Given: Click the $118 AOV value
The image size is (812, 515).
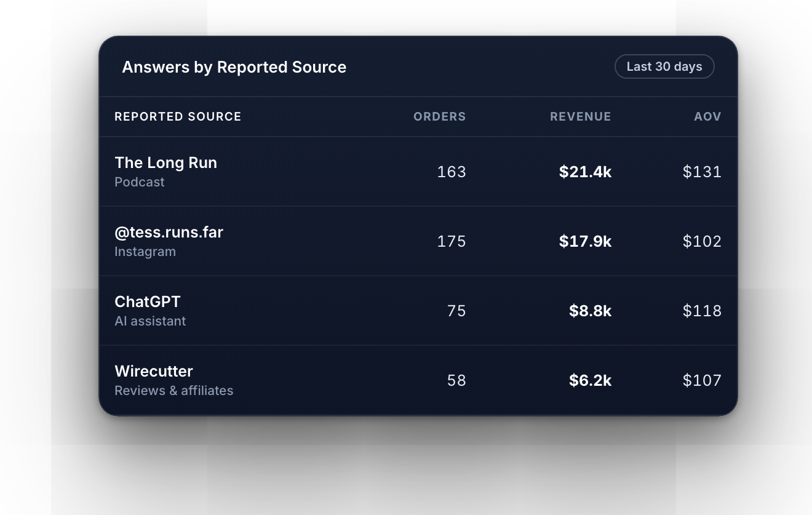Looking at the screenshot, I should [x=702, y=311].
